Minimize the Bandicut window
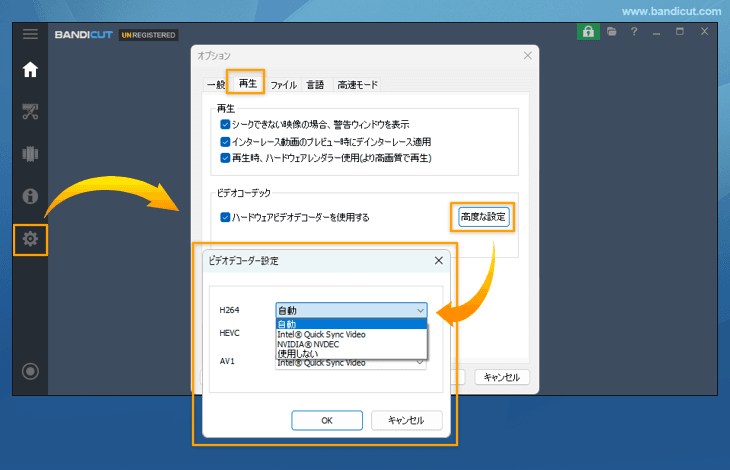This screenshot has height=470, width=730. pos(656,33)
